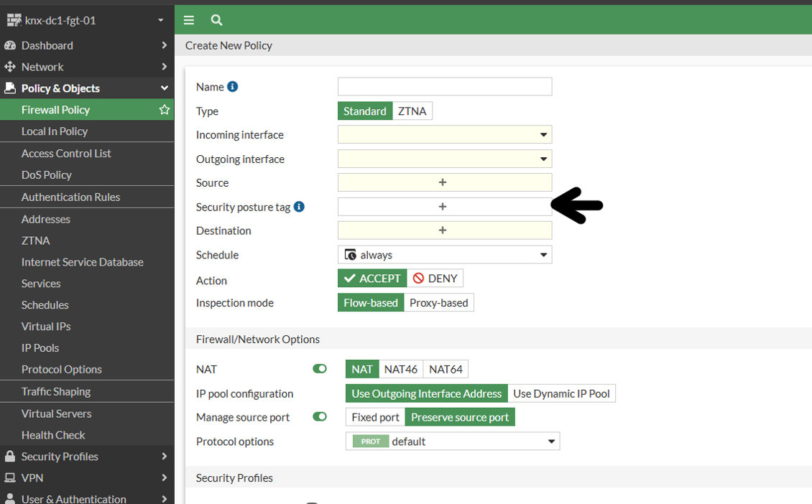Click the plus icon in Source field
This screenshot has width=812, height=504.
click(x=443, y=182)
